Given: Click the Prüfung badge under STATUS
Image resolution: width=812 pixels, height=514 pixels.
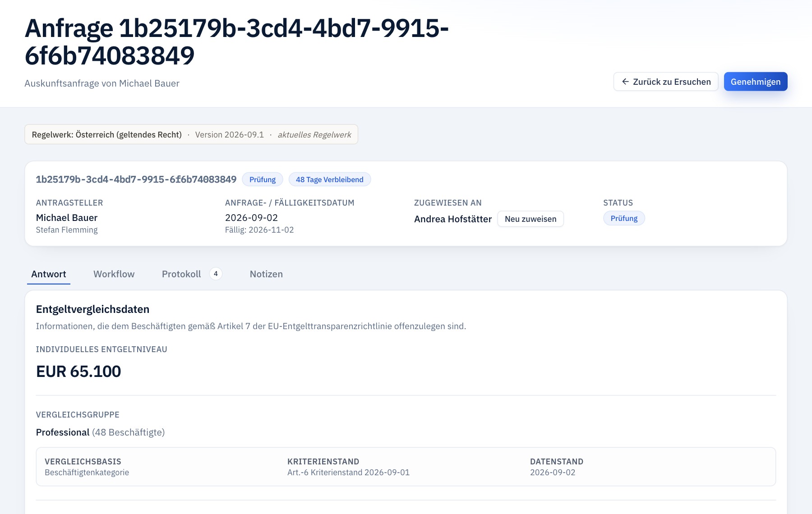Looking at the screenshot, I should tap(624, 218).
